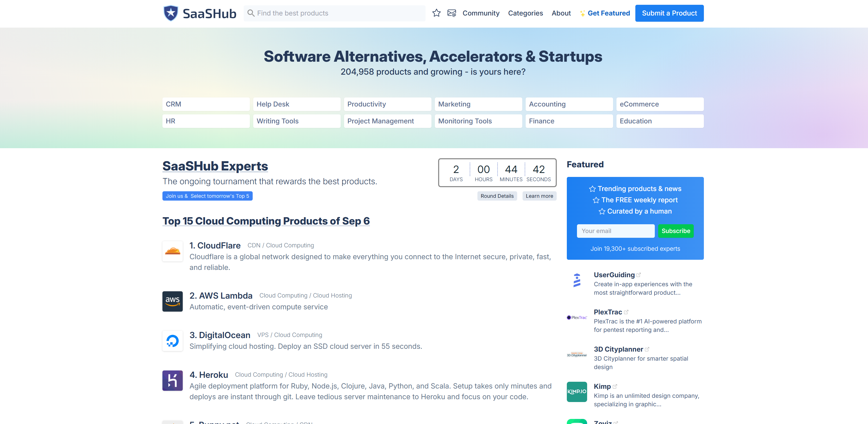The image size is (868, 424).
Task: Select the Education category
Action: coord(660,121)
